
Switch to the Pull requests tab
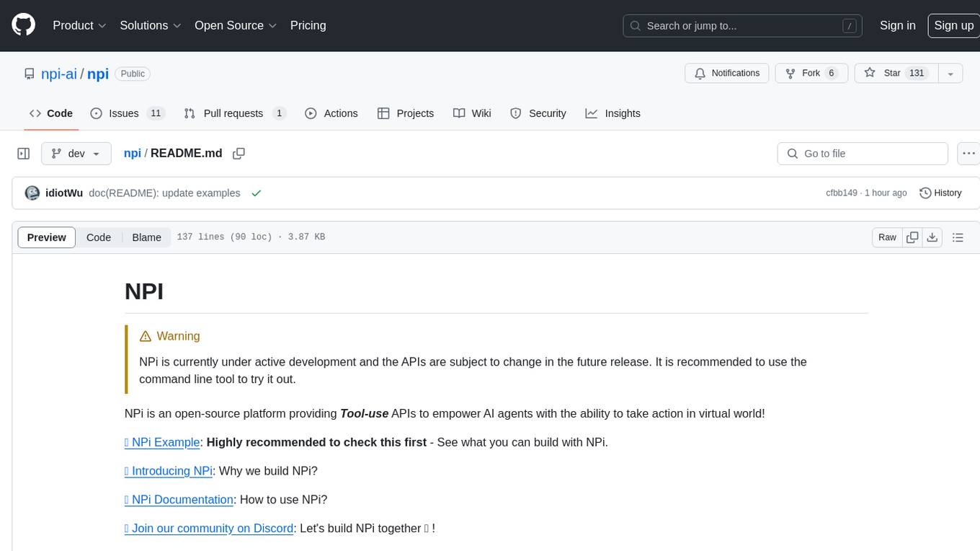(235, 113)
